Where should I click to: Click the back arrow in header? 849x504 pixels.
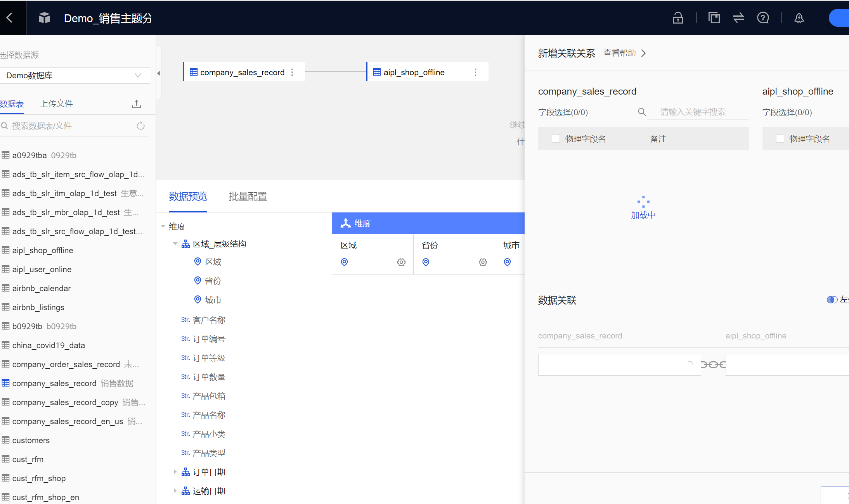10,18
